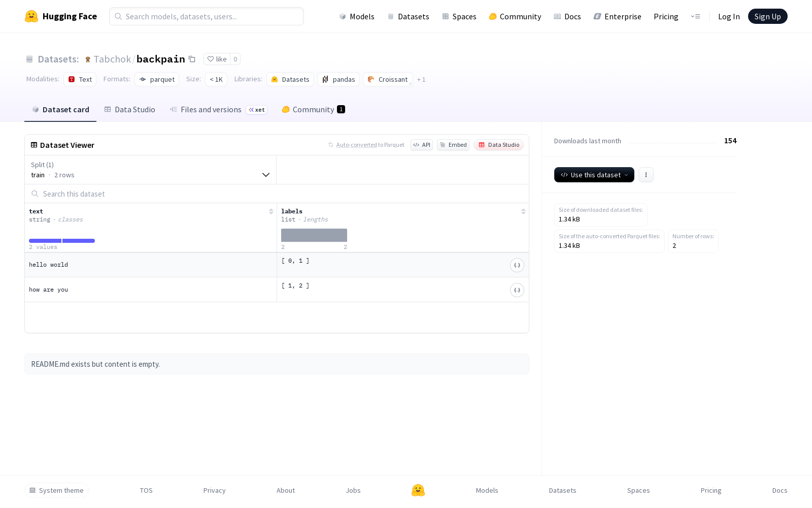
Task: Click the heart like button
Action: click(x=217, y=59)
